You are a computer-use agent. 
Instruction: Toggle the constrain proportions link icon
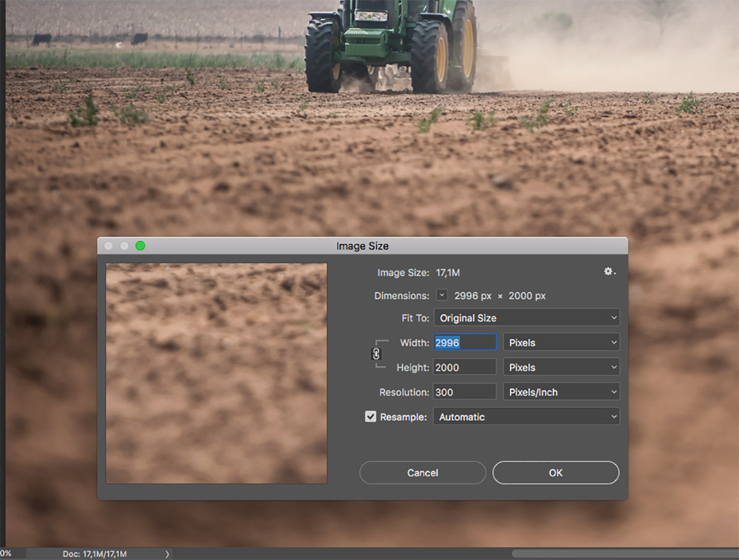coord(376,354)
